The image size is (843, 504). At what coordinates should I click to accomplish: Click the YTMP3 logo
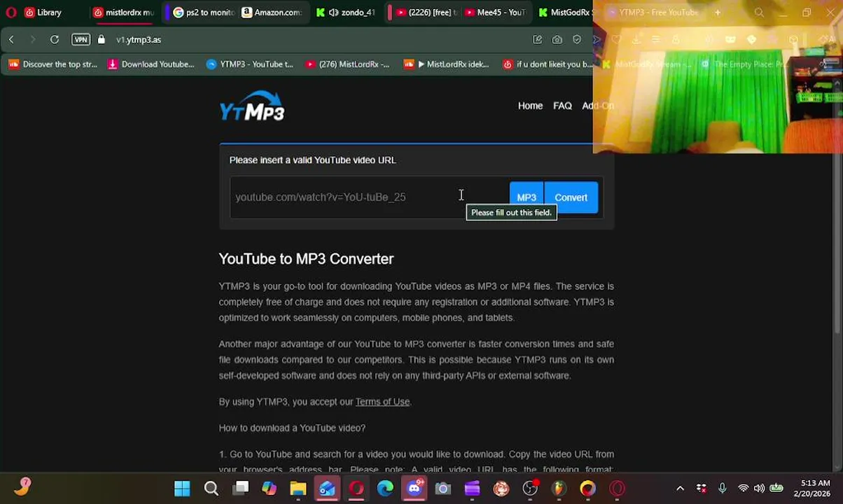point(252,106)
